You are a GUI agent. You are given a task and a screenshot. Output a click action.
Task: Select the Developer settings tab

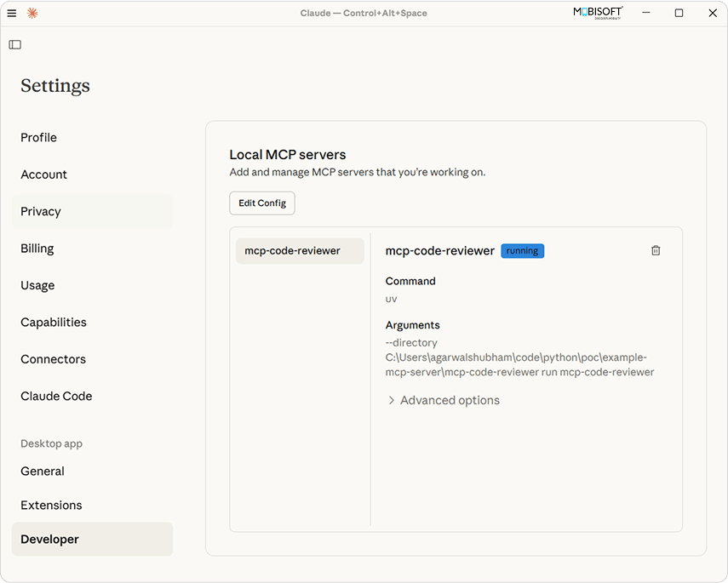(49, 540)
